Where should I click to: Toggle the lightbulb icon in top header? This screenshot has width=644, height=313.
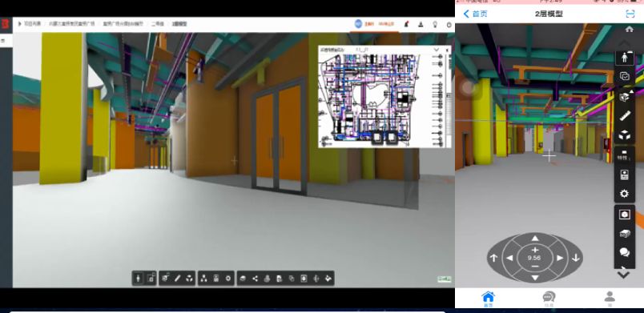435,24
